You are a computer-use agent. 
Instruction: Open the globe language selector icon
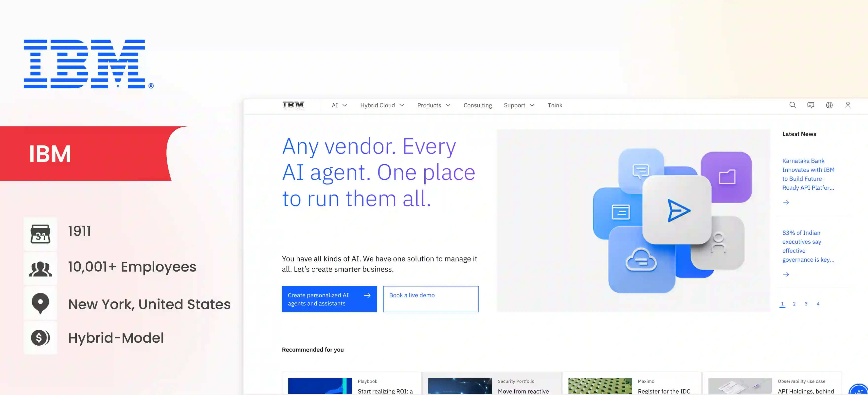829,105
